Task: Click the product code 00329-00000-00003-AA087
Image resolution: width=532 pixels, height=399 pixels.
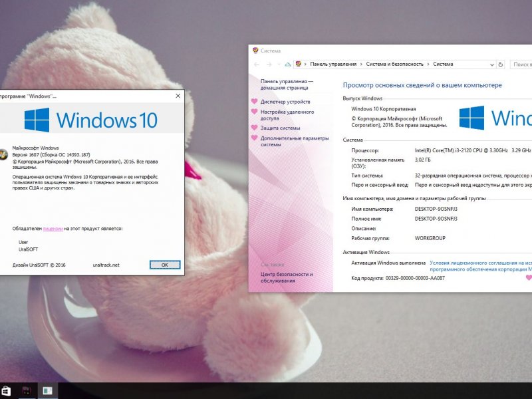Action: 415,278
